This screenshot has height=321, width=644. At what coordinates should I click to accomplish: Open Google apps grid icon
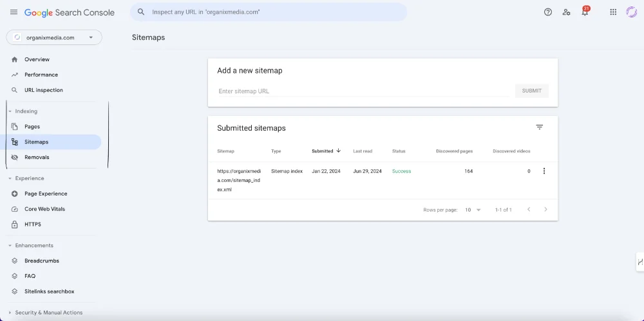point(613,12)
